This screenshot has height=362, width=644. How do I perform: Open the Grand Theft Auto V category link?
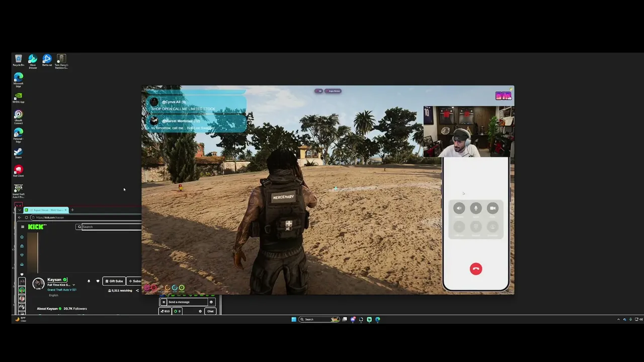click(x=62, y=290)
